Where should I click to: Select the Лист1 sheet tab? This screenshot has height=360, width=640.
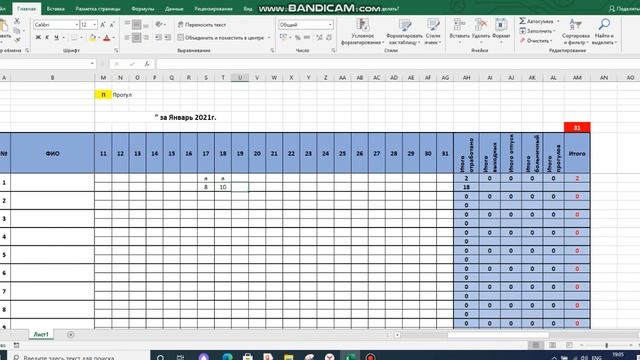(41, 334)
